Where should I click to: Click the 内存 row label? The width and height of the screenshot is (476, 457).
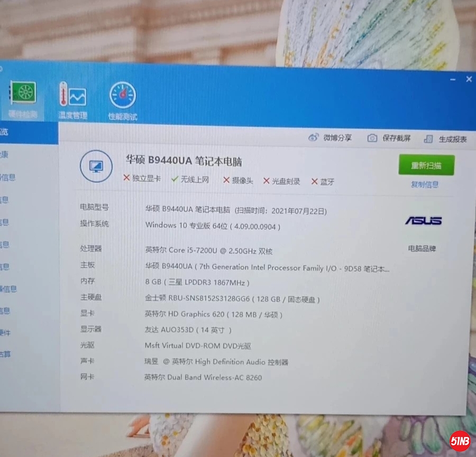point(87,281)
